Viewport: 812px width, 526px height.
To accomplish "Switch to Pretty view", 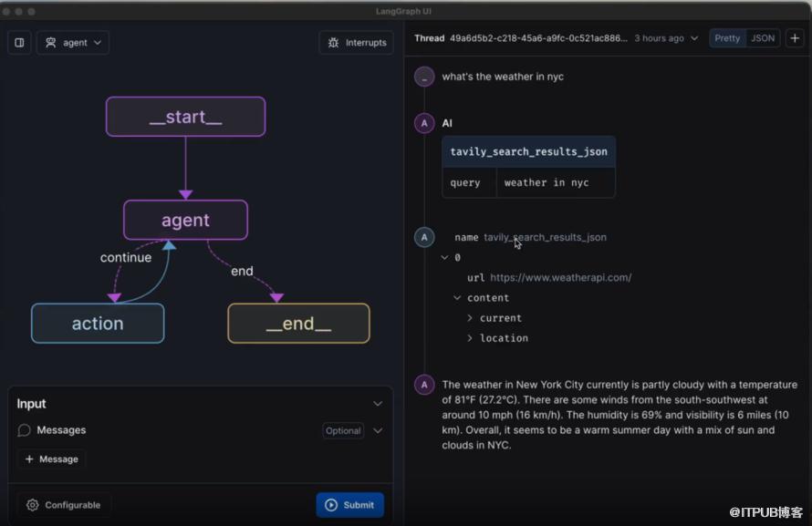I will 727,38.
